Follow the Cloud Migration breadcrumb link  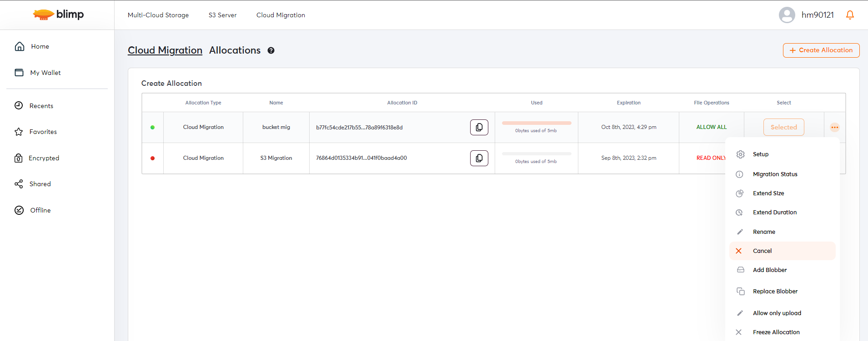point(165,50)
